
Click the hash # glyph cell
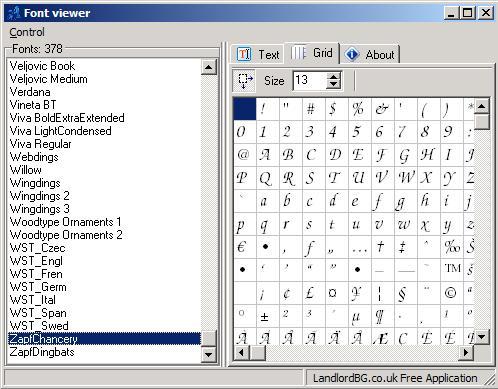[x=314, y=109]
